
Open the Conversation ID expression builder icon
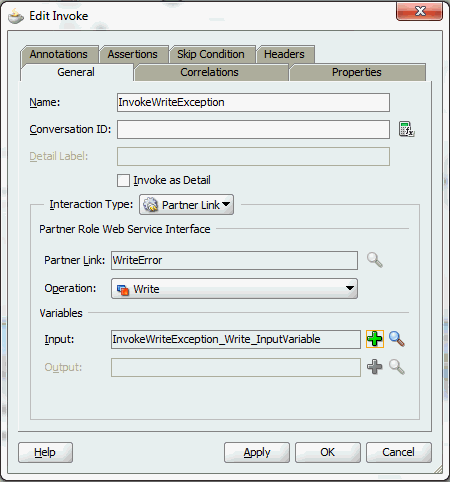(406, 129)
